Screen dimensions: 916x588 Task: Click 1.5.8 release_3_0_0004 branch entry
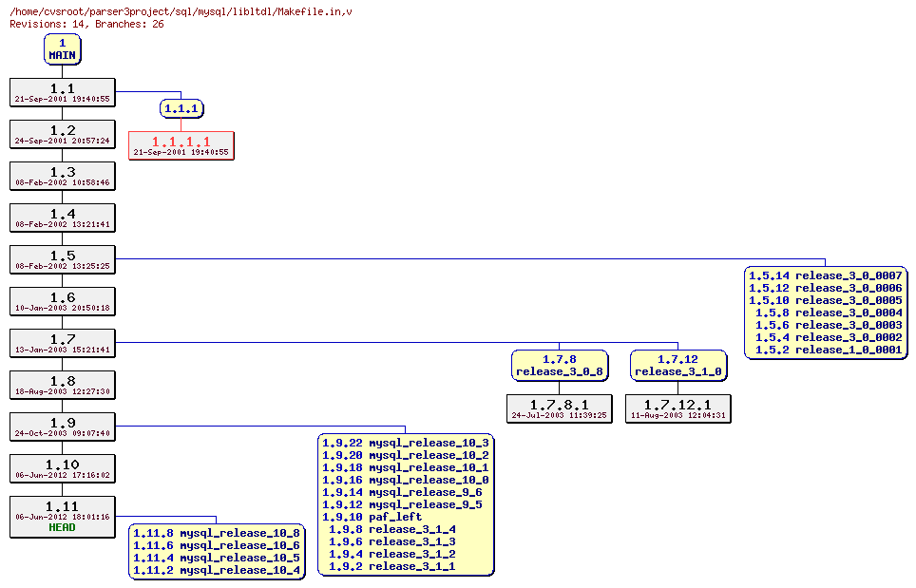click(829, 313)
